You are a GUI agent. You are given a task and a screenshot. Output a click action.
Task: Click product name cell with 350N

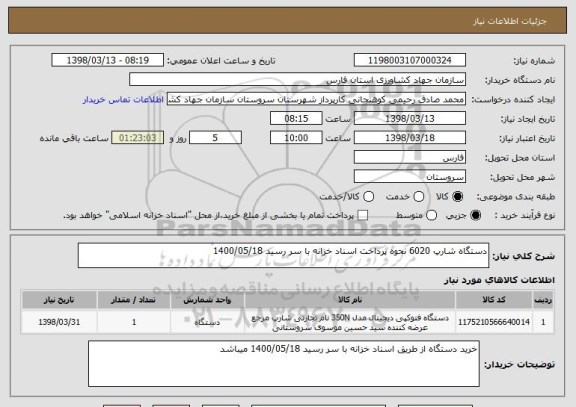(350, 322)
